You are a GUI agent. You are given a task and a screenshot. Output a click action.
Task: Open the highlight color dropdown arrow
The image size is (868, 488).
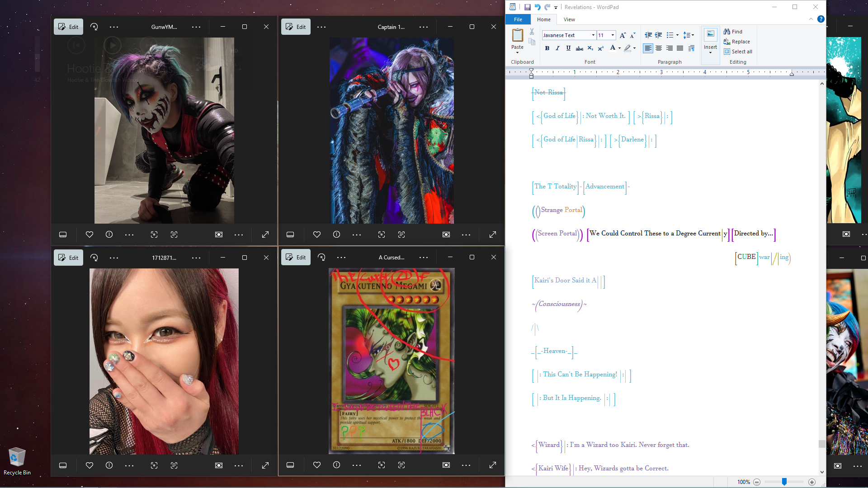pos(634,48)
